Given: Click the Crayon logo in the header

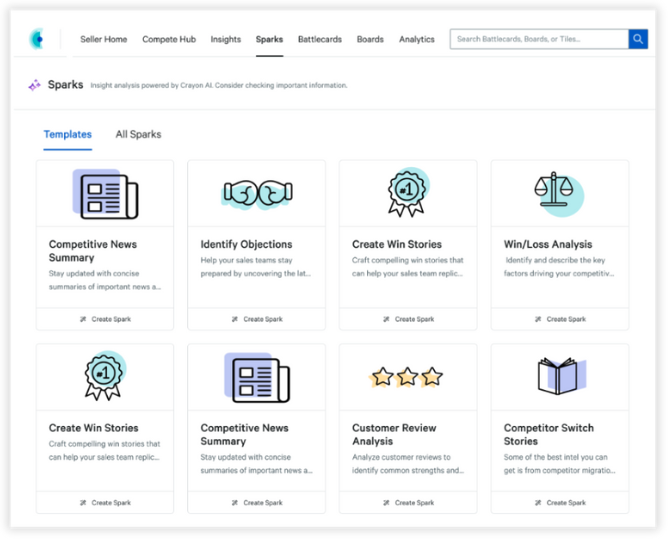Looking at the screenshot, I should pos(38,39).
